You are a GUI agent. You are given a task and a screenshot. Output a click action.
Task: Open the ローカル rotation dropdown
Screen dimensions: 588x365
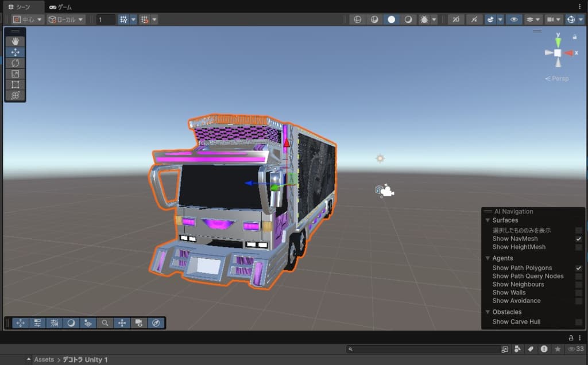(66, 20)
